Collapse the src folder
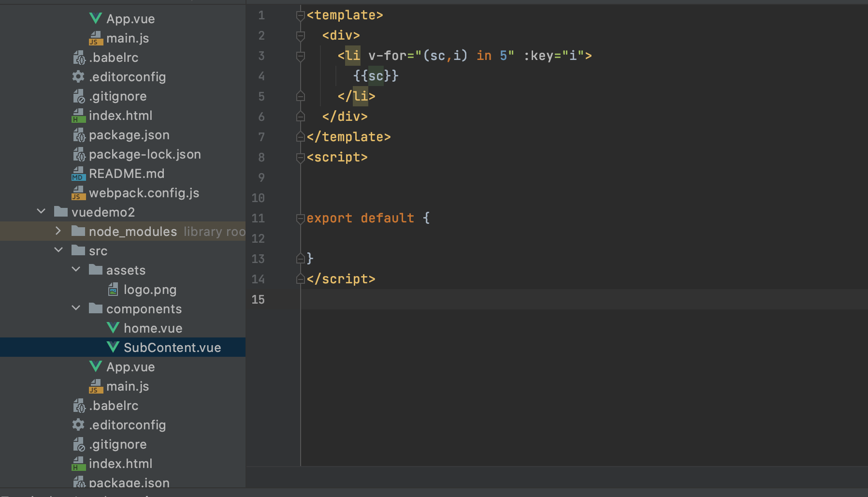The height and width of the screenshot is (497, 868). [x=58, y=250]
